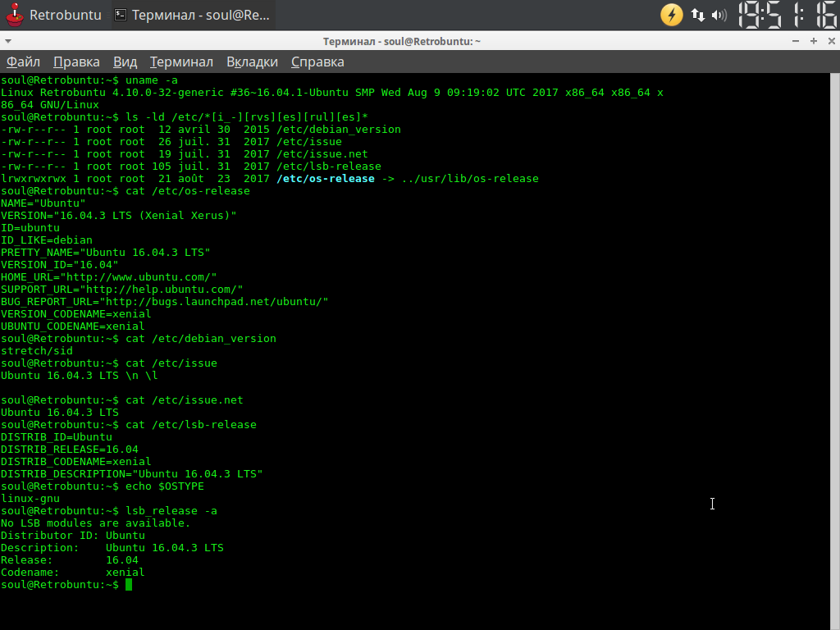Select the terminal taskbar window icon
Screen dimensions: 840x630
(x=121, y=15)
